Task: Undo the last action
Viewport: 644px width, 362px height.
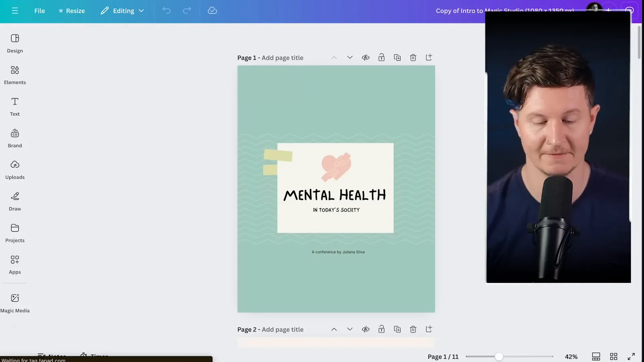Action: click(x=167, y=11)
